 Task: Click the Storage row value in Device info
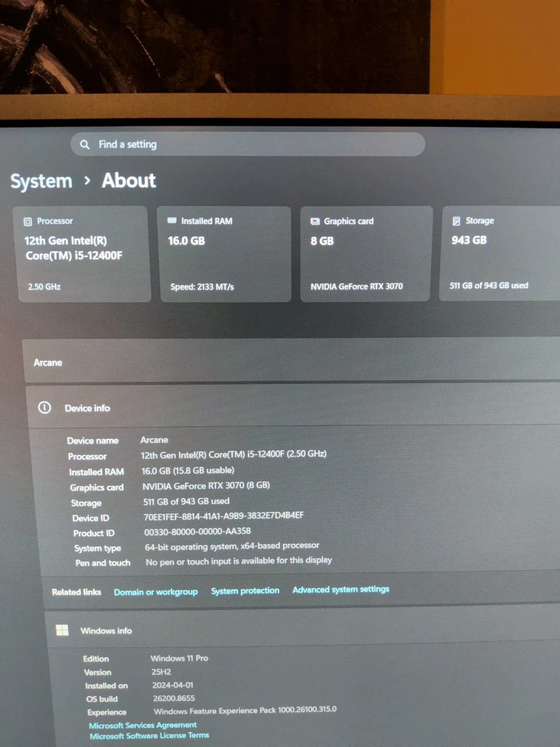click(186, 501)
